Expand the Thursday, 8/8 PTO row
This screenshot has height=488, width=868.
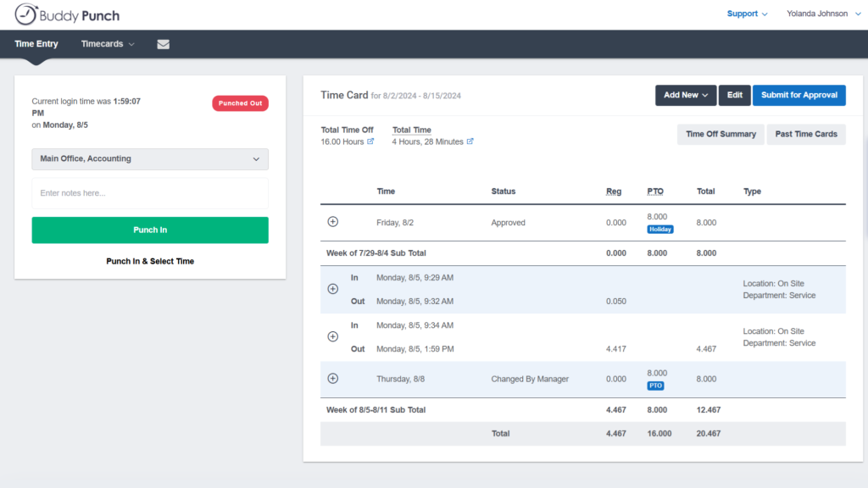tap(332, 379)
